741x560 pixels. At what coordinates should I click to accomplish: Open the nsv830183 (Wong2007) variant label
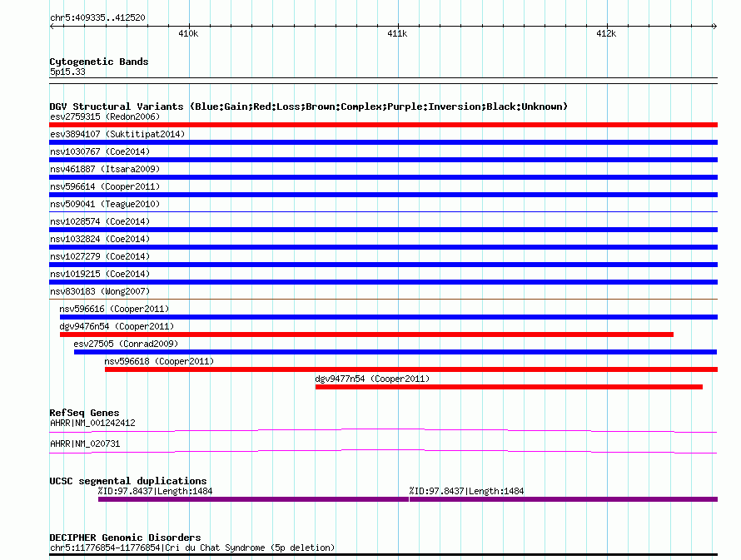coord(100,291)
